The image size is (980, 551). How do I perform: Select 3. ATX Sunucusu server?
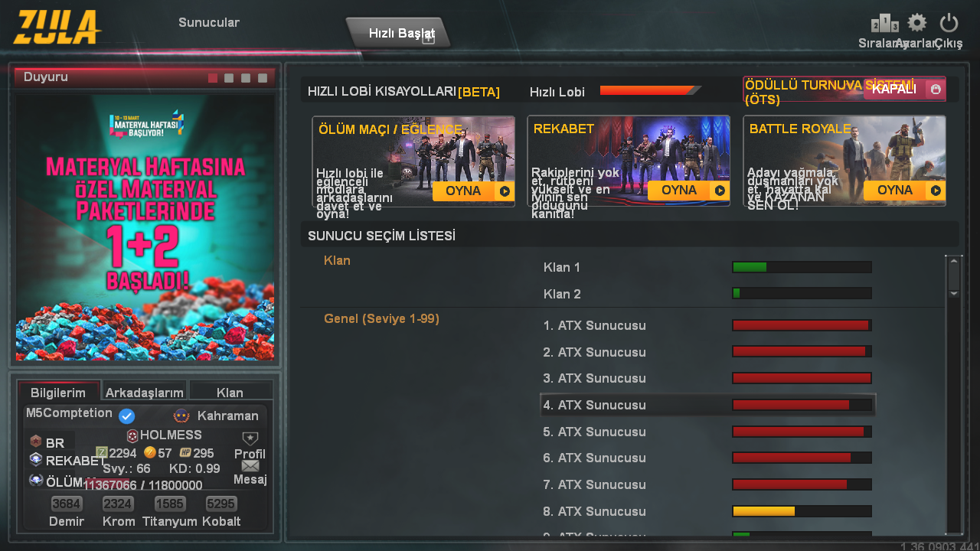click(x=707, y=378)
